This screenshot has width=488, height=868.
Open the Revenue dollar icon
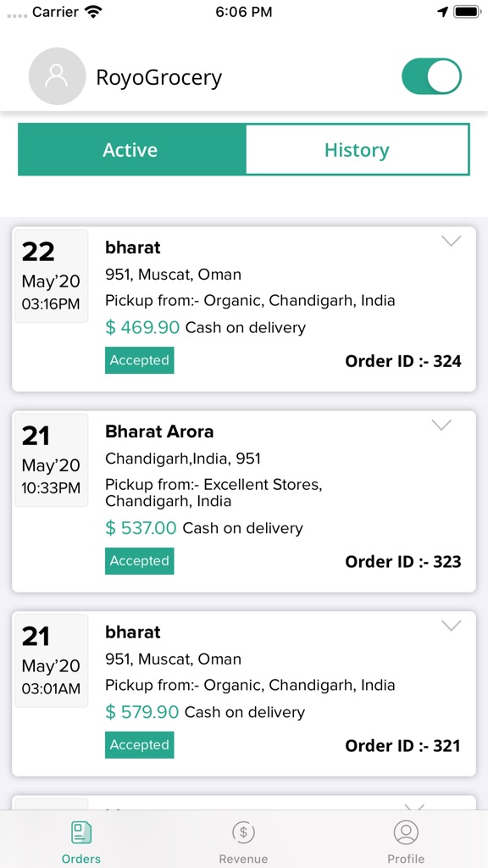coord(243,832)
